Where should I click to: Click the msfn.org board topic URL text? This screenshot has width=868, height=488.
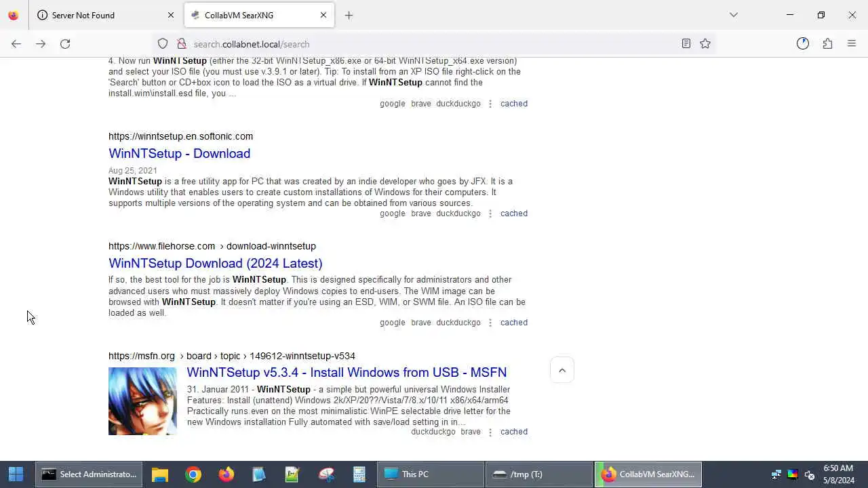point(232,356)
